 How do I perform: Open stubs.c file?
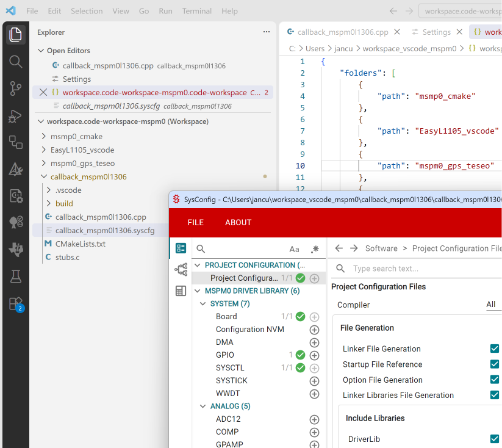coord(68,258)
